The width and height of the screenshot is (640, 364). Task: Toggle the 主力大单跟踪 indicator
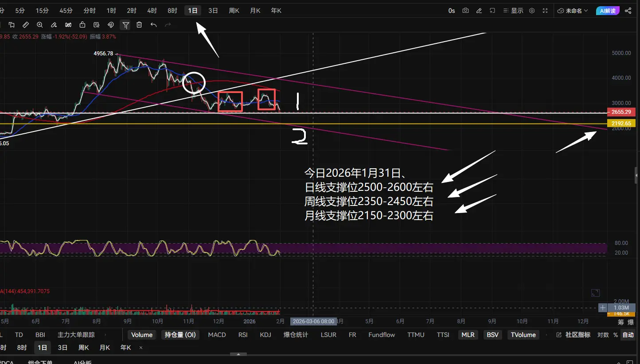click(x=76, y=335)
